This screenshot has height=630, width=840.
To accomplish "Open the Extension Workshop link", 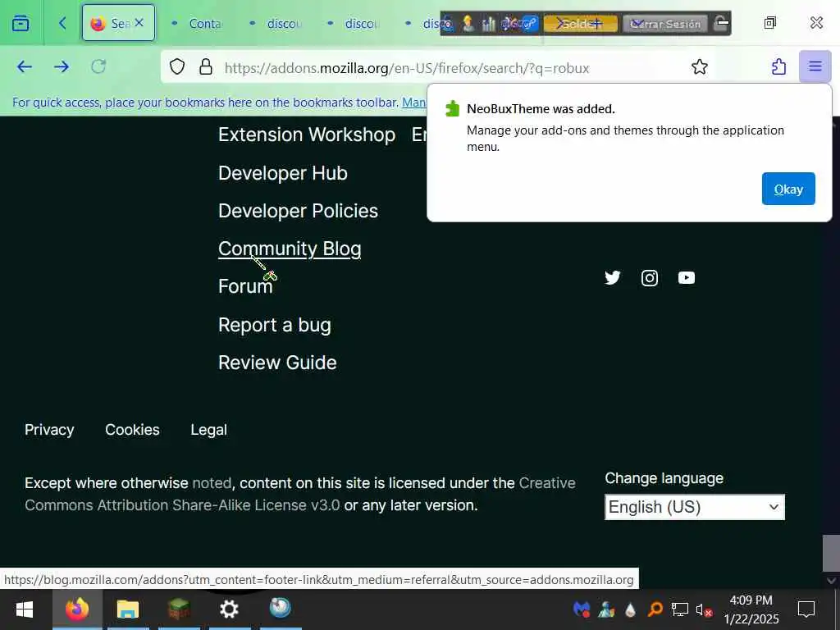I will click(307, 135).
